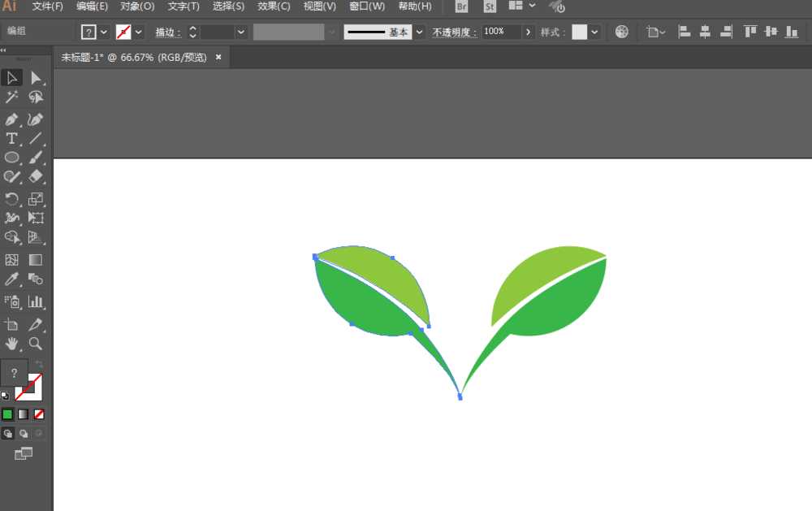Toggle vertical align top
The height and width of the screenshot is (511, 812).
click(749, 31)
